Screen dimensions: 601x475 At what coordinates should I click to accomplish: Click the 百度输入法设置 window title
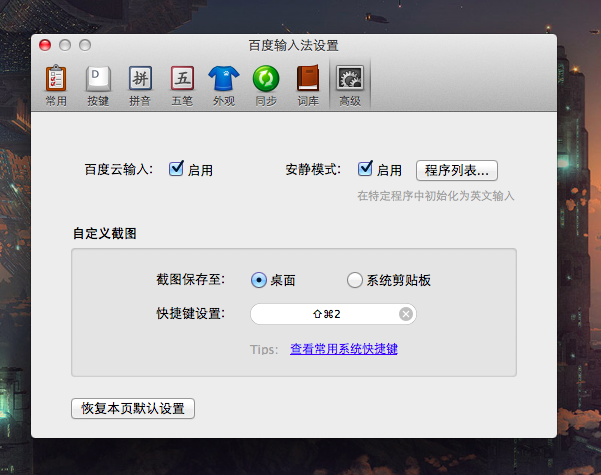[294, 46]
